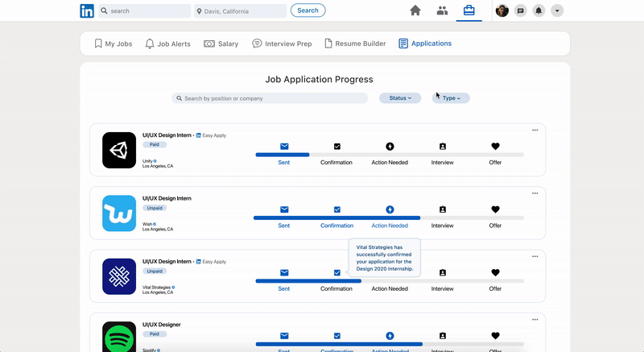Click the Offer heart icon in Unity row
Screen dimensions: 644x352
click(495, 147)
